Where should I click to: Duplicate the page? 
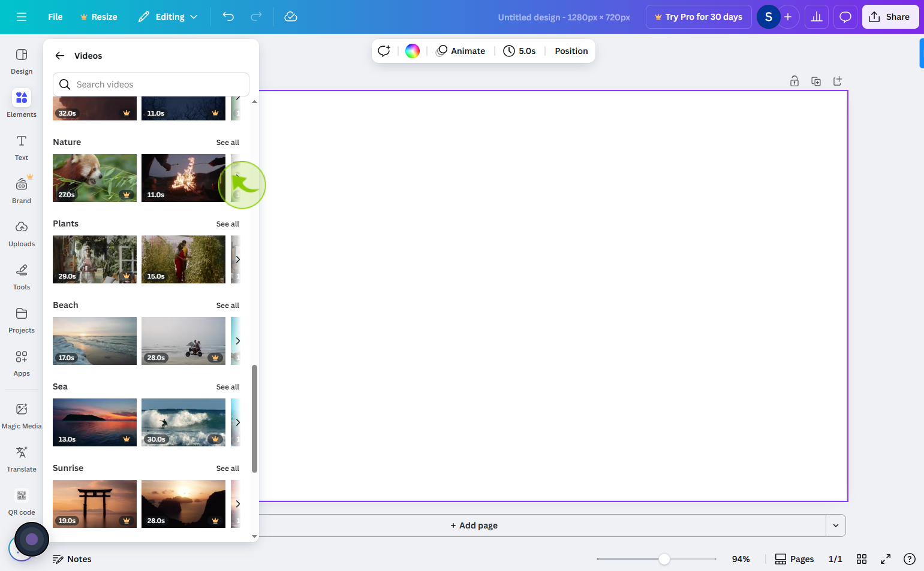(x=816, y=81)
